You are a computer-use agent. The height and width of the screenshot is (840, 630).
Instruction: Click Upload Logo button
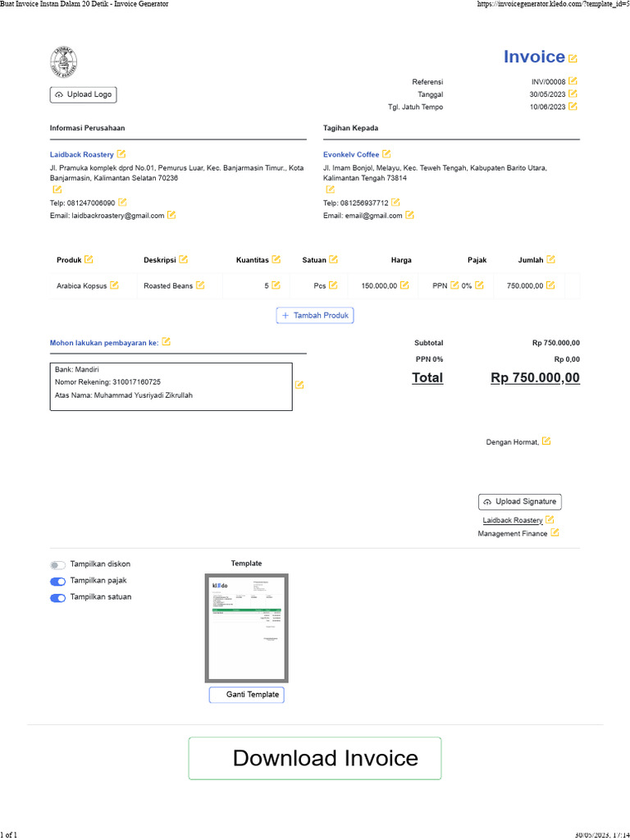83,95
